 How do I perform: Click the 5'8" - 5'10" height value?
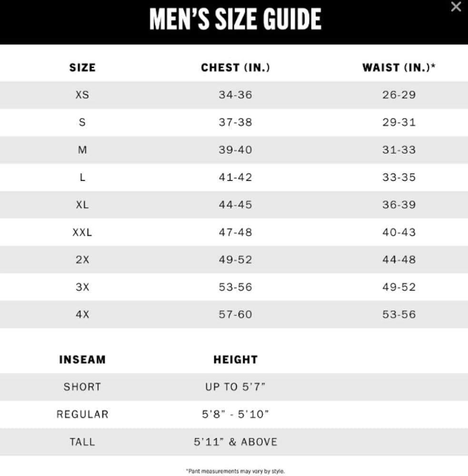tap(235, 415)
